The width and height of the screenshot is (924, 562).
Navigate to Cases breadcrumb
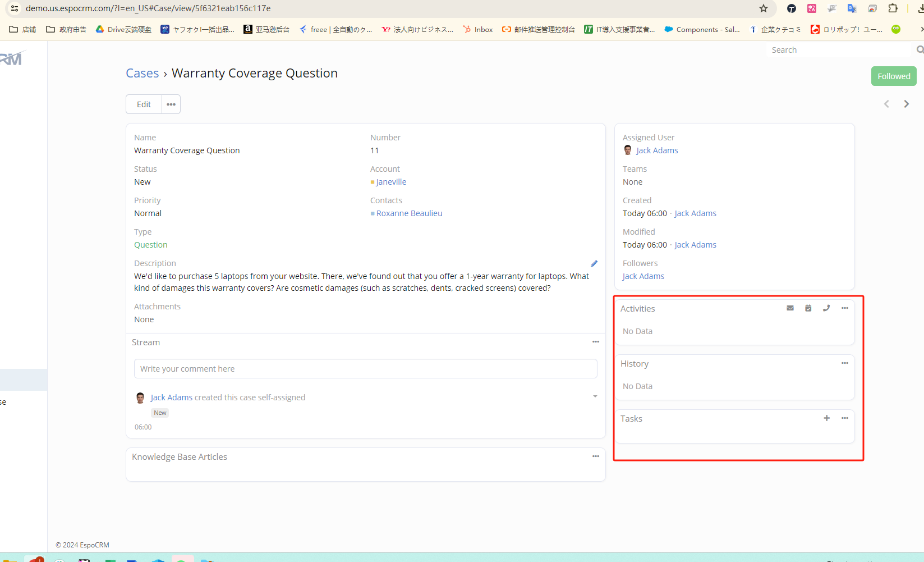142,74
